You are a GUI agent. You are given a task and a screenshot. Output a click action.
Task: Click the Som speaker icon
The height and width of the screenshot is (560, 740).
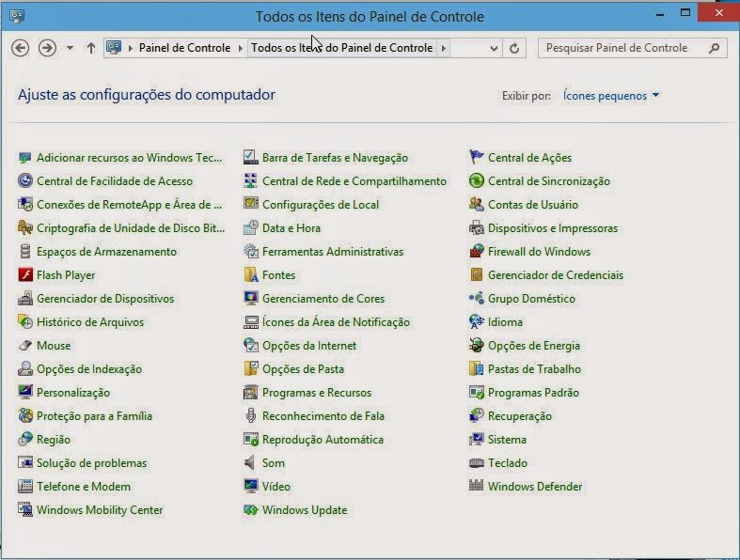250,463
